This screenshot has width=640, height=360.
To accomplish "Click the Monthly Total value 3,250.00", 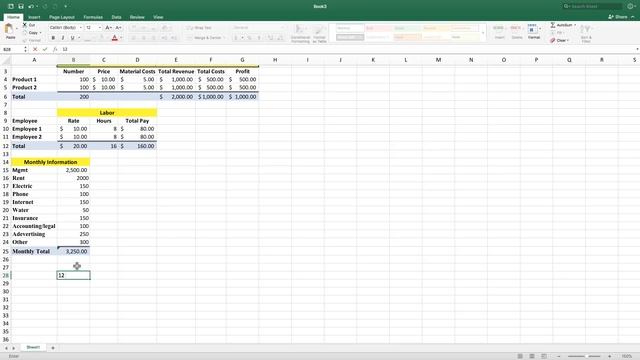I will click(x=73, y=251).
